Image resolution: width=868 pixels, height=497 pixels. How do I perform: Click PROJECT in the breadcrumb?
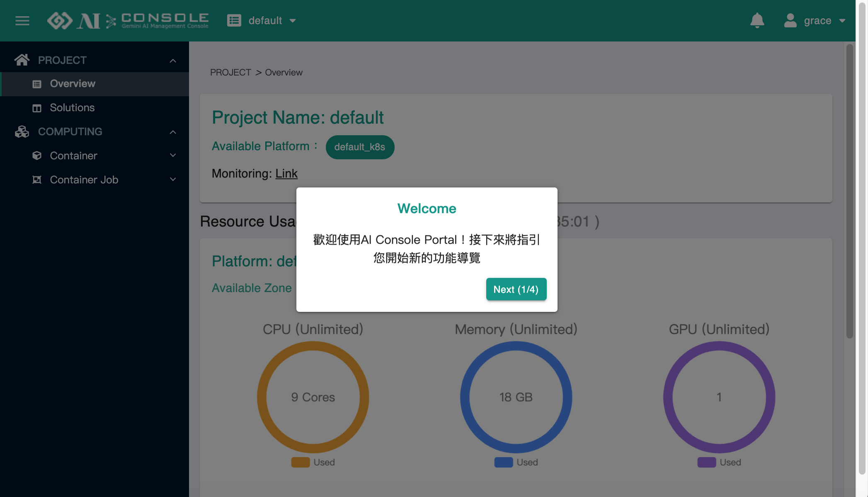(x=230, y=72)
